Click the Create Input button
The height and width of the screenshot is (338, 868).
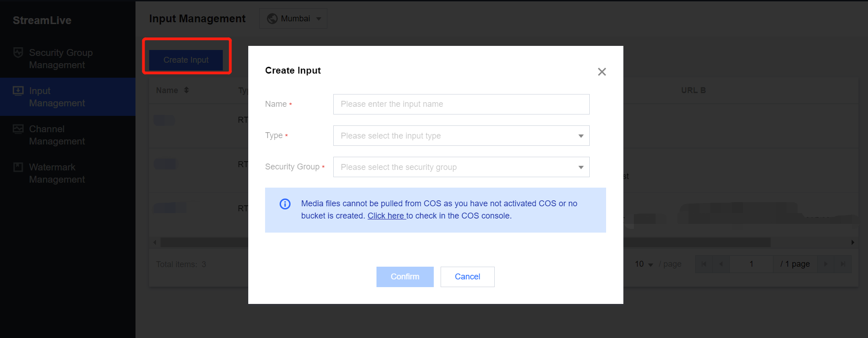click(x=186, y=60)
